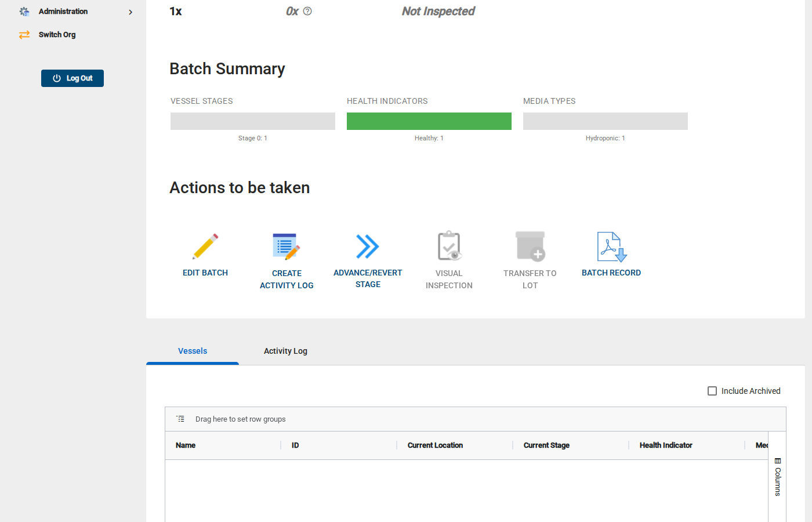
Task: Select the Visual Inspection clipboard icon
Action: [449, 246]
